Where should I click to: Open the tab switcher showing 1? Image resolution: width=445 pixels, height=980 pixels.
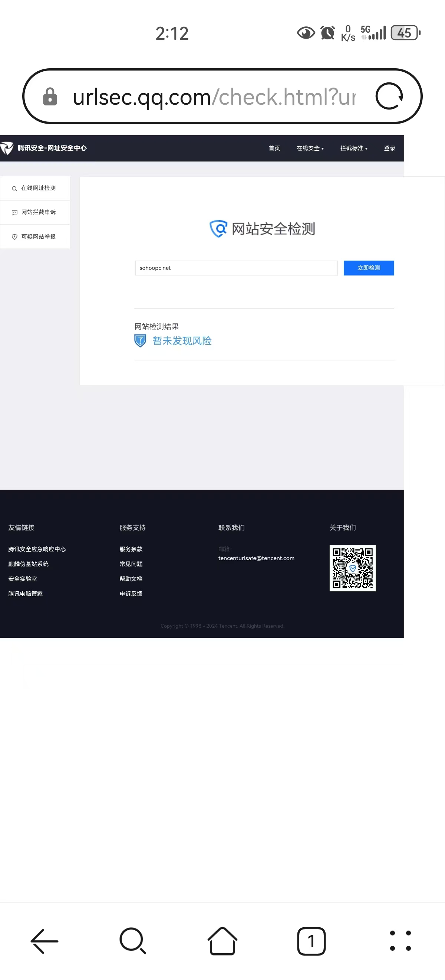311,941
